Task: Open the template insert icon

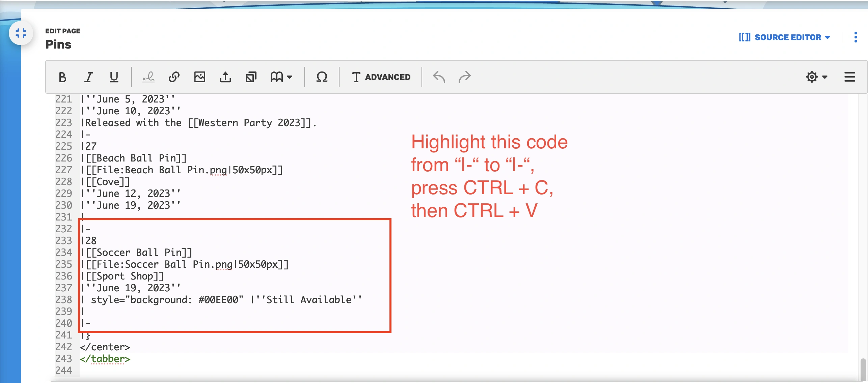Action: point(251,77)
